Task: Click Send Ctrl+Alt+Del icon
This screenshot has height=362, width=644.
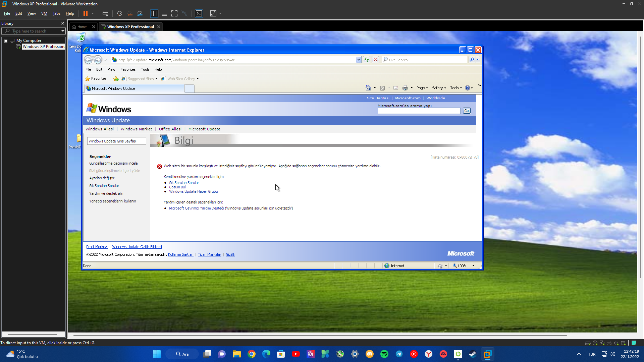Action: pos(105,13)
